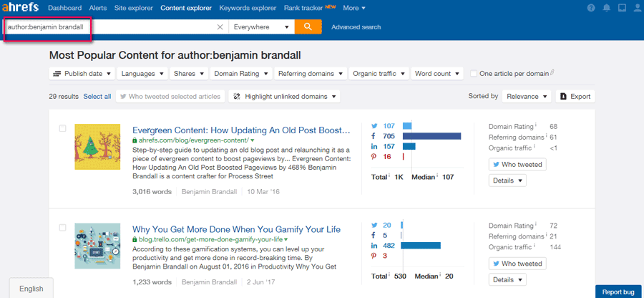Open Keywords explorer in top navigation
The width and height of the screenshot is (644, 298).
pyautogui.click(x=248, y=8)
